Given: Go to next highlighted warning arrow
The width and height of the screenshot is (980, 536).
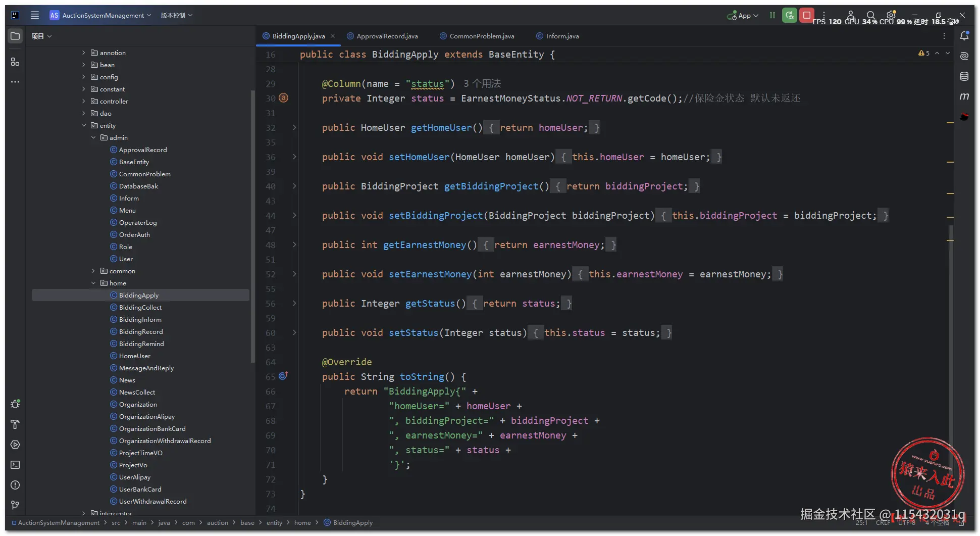Looking at the screenshot, I should tap(948, 53).
